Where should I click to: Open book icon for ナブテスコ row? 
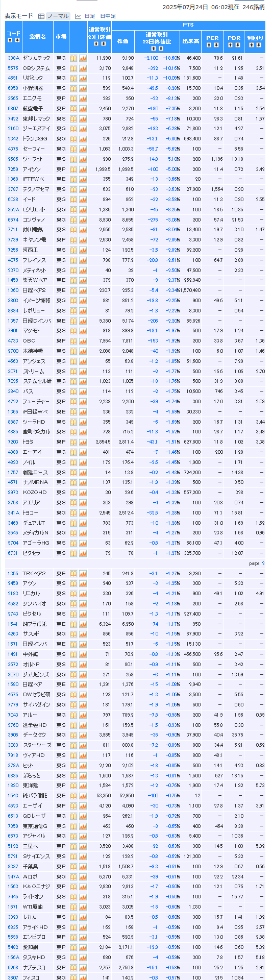click(73, 967)
